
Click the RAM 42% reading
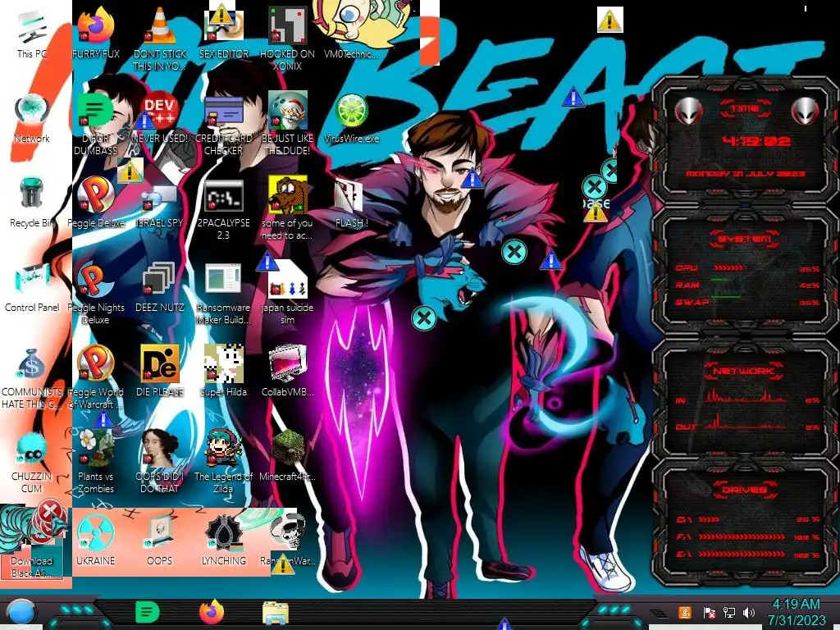click(809, 285)
